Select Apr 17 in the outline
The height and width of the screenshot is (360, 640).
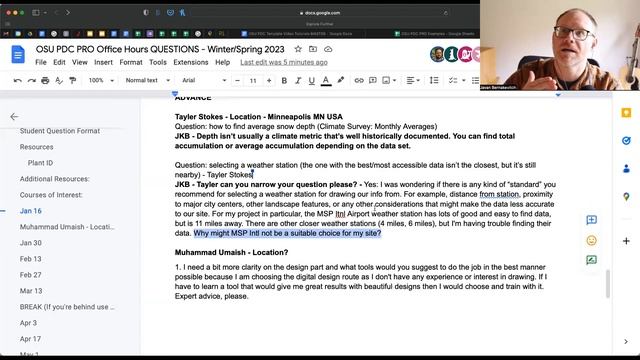click(x=30, y=339)
